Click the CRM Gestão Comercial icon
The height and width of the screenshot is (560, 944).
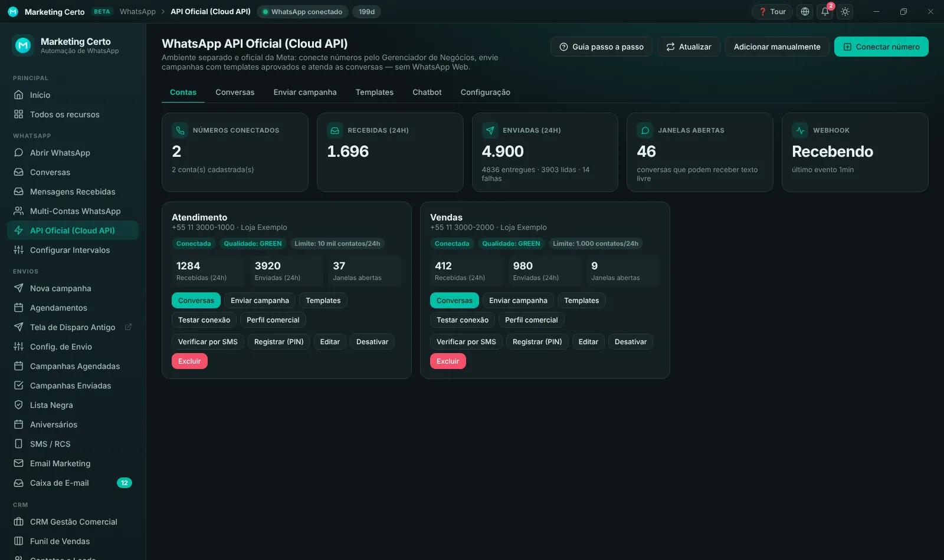coord(18,522)
